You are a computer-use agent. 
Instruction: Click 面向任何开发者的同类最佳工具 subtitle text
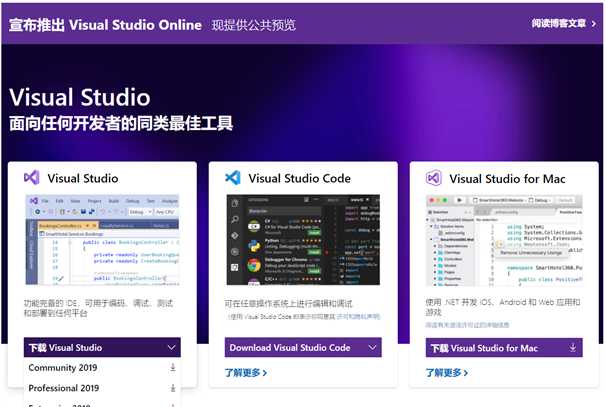[x=121, y=123]
